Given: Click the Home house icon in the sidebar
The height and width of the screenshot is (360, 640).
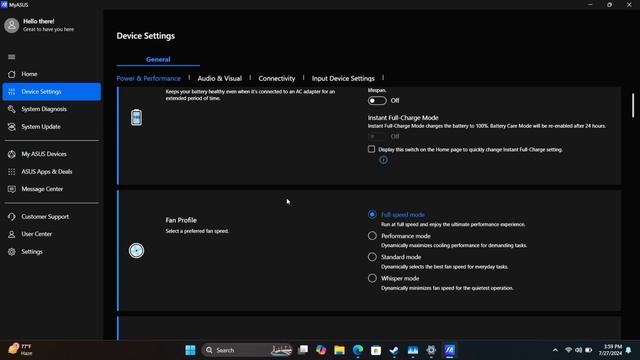Looking at the screenshot, I should (11, 74).
